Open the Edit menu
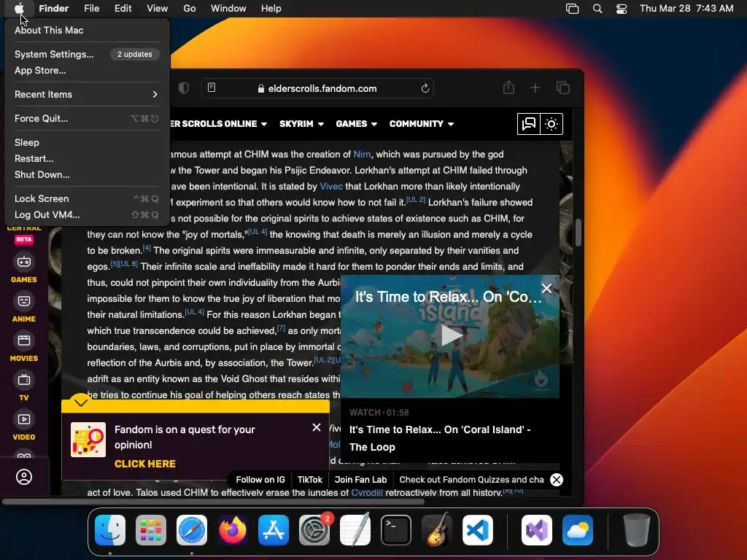This screenshot has width=747, height=560. [123, 8]
